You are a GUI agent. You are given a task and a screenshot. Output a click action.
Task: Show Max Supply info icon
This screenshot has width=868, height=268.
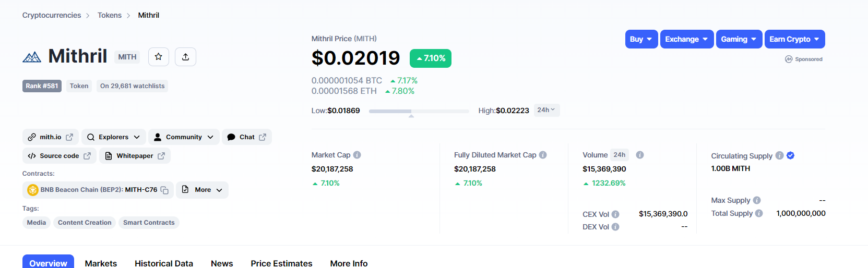click(x=757, y=200)
